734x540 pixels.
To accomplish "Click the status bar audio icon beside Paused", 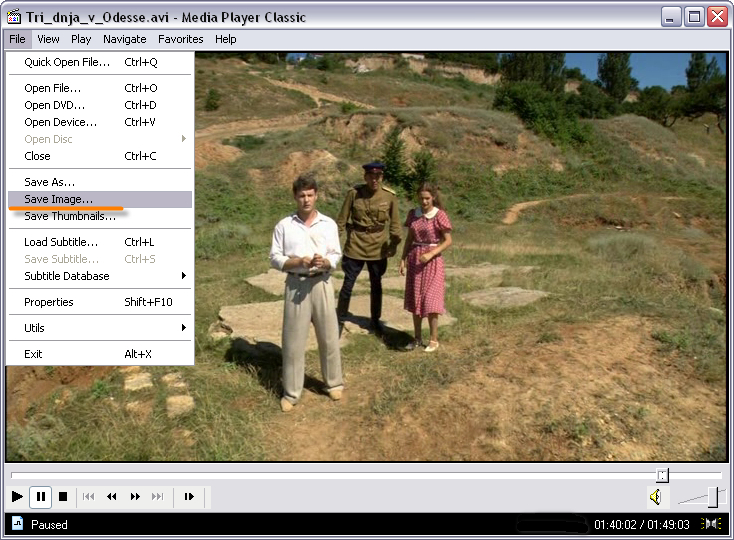I will [x=17, y=523].
